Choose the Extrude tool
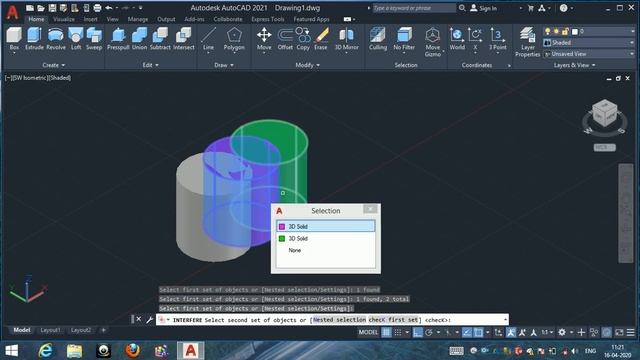This screenshot has width=640, height=360. (x=34, y=38)
